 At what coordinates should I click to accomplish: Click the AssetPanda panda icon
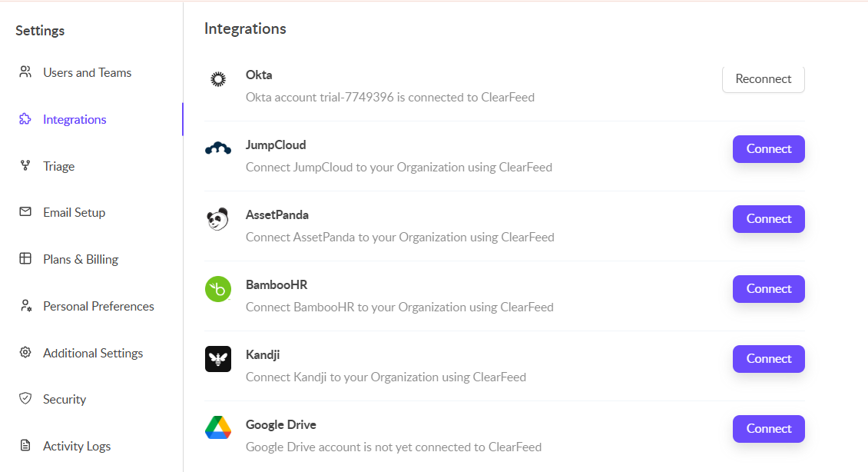pyautogui.click(x=218, y=219)
